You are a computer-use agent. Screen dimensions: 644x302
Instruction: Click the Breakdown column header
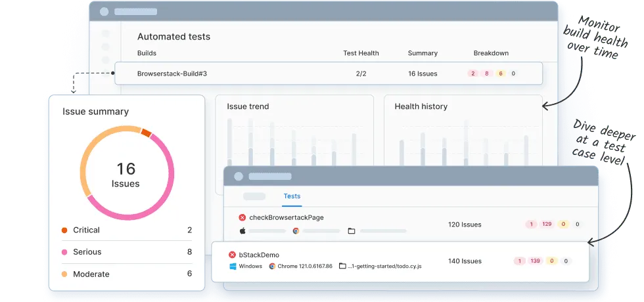(491, 53)
